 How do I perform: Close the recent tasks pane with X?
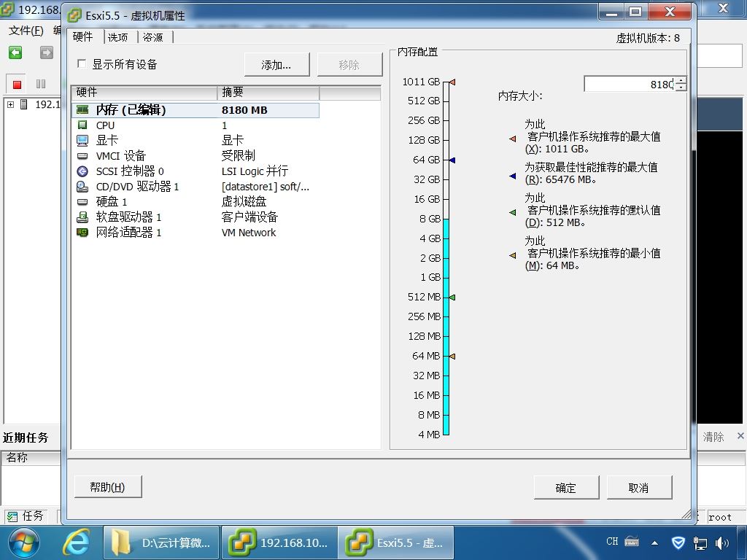pyautogui.click(x=740, y=436)
